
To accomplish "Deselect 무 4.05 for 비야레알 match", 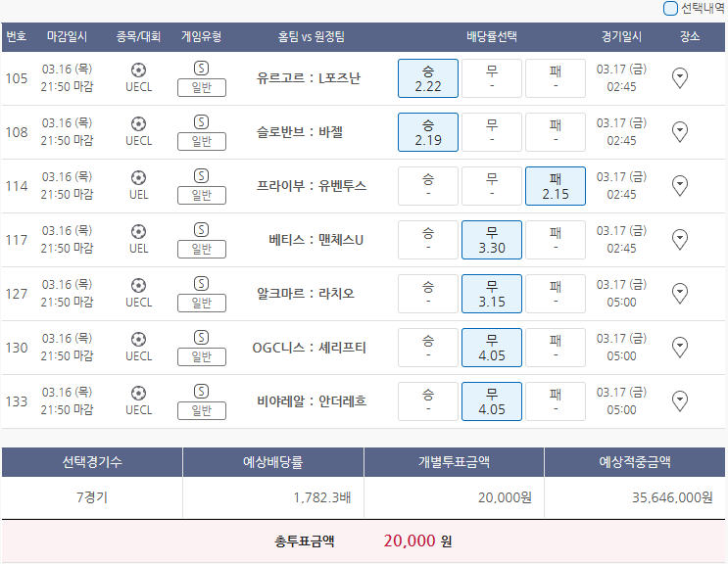I will click(x=492, y=401).
